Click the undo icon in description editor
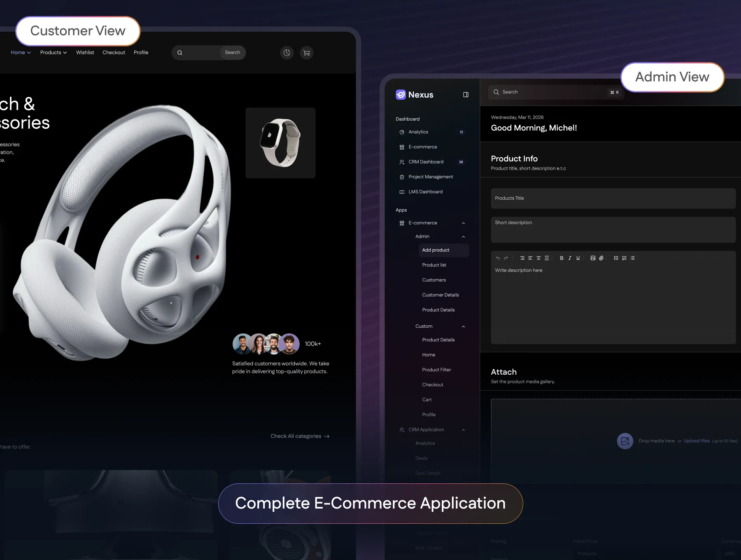The image size is (741, 560). coord(498,258)
